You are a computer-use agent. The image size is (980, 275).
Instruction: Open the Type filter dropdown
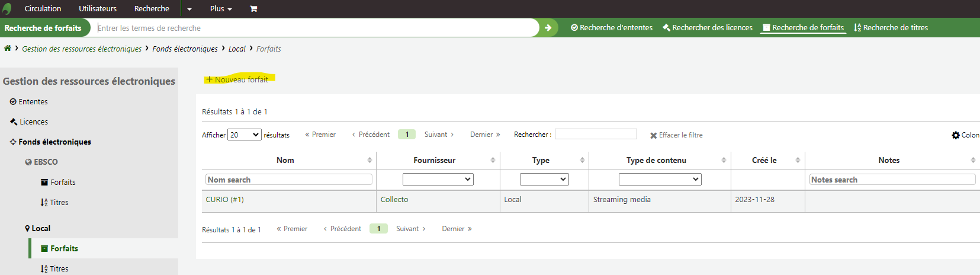click(544, 179)
